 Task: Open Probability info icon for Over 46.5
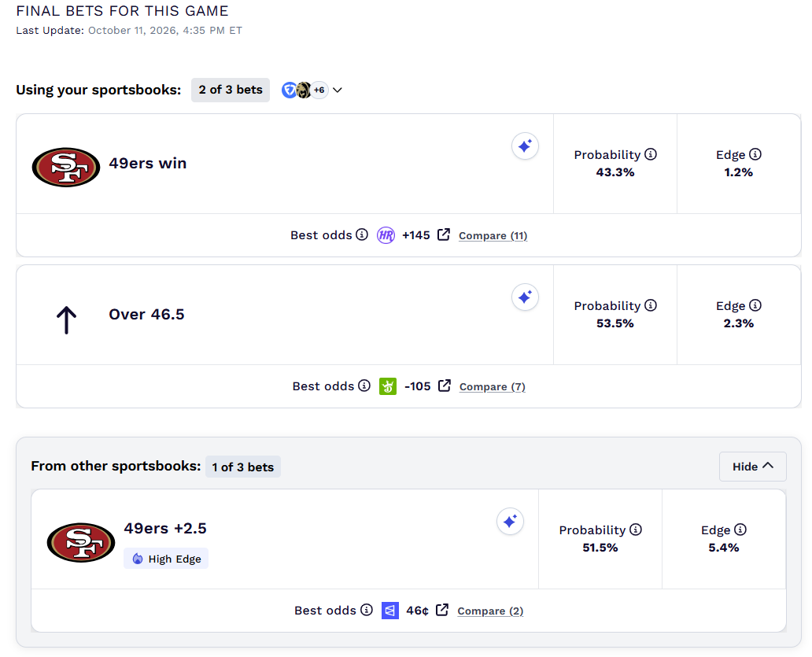[651, 305]
